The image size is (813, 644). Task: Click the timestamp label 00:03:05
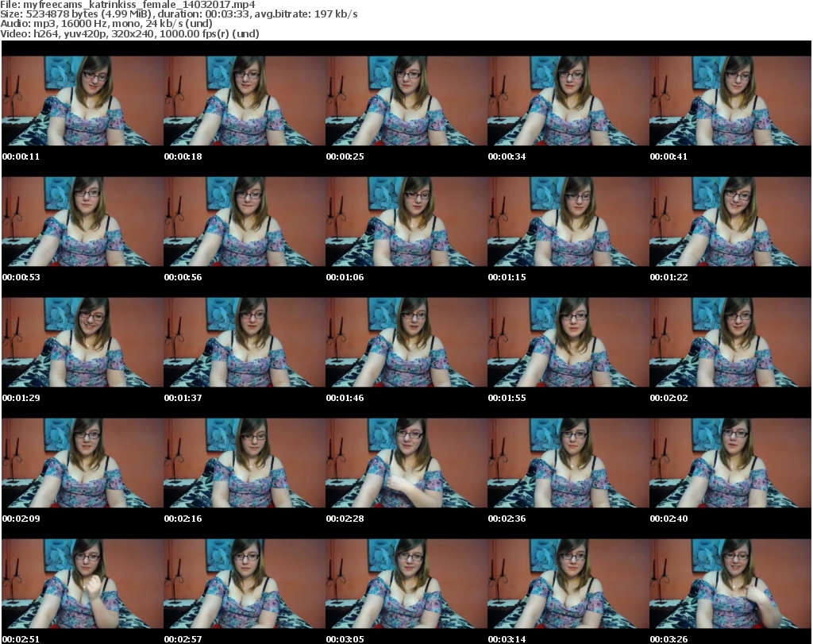click(345, 639)
